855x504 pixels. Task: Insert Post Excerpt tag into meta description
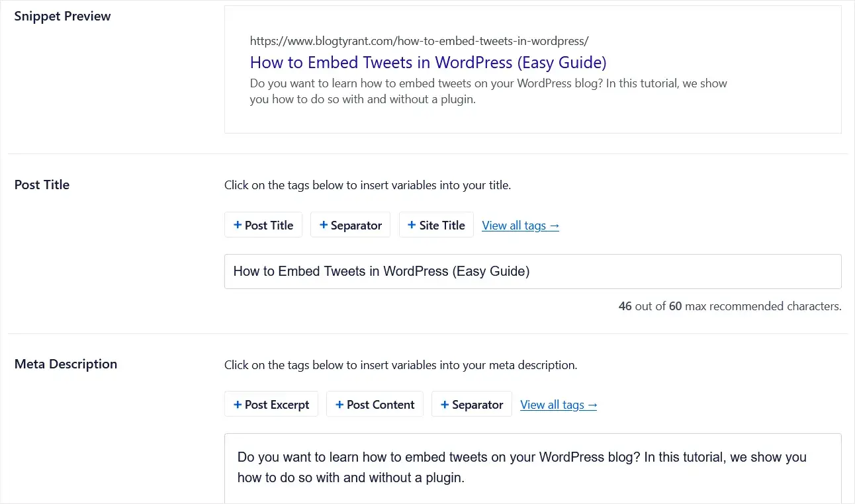pos(271,404)
